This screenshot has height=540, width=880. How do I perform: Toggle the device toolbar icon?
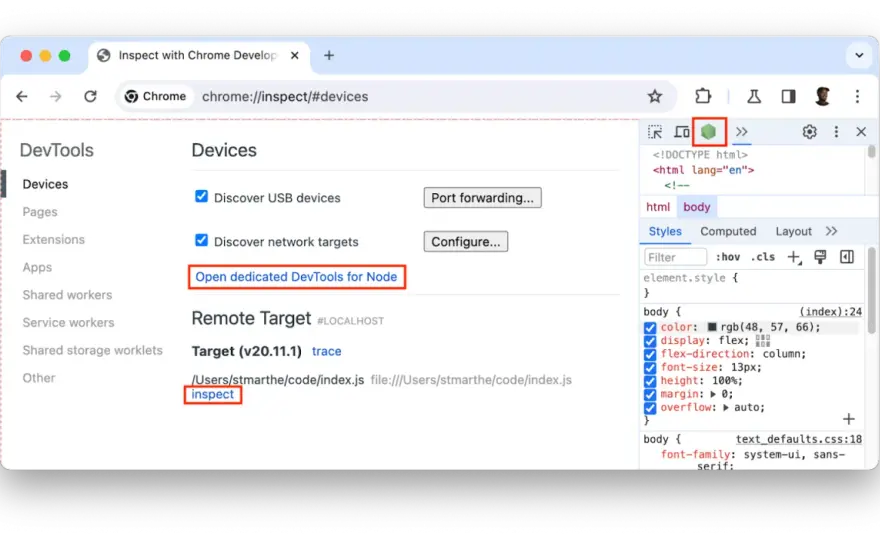682,132
